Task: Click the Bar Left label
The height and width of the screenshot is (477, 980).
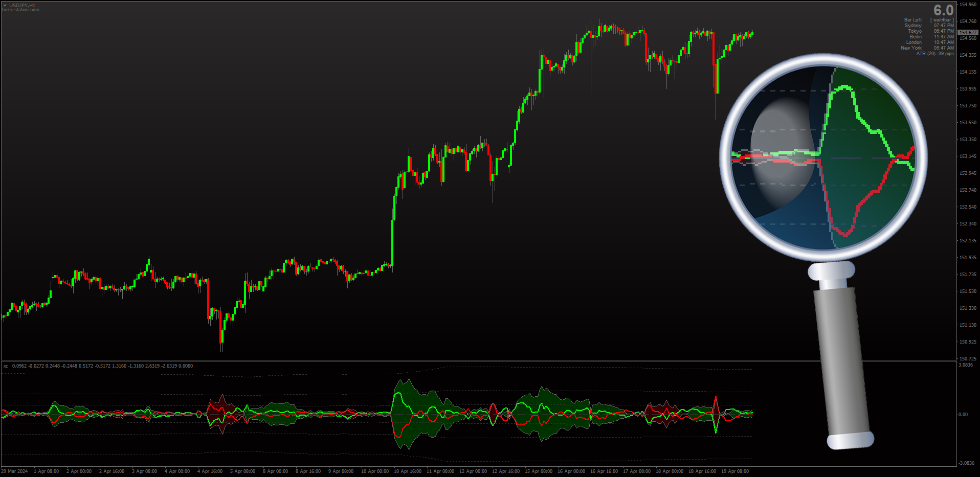Action: (x=913, y=20)
